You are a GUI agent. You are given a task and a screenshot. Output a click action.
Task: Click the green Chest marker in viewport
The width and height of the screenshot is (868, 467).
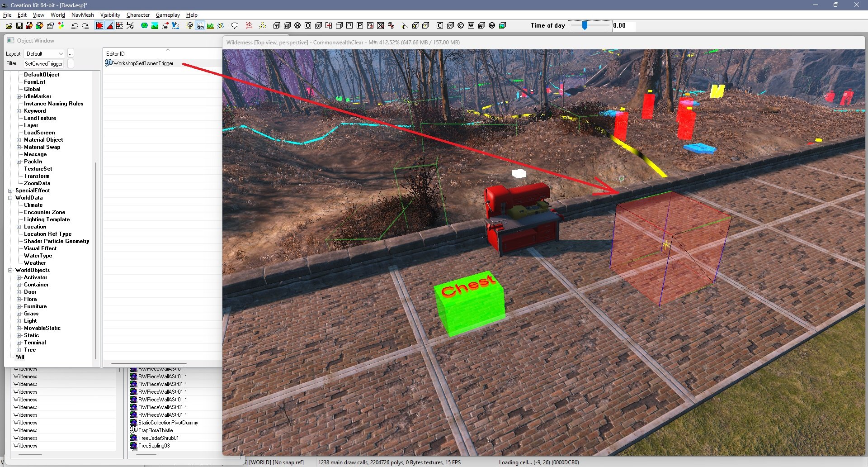pyautogui.click(x=470, y=303)
